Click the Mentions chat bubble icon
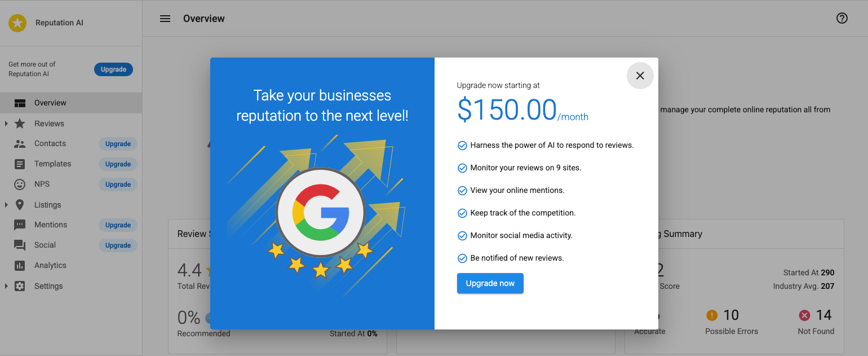 (20, 225)
